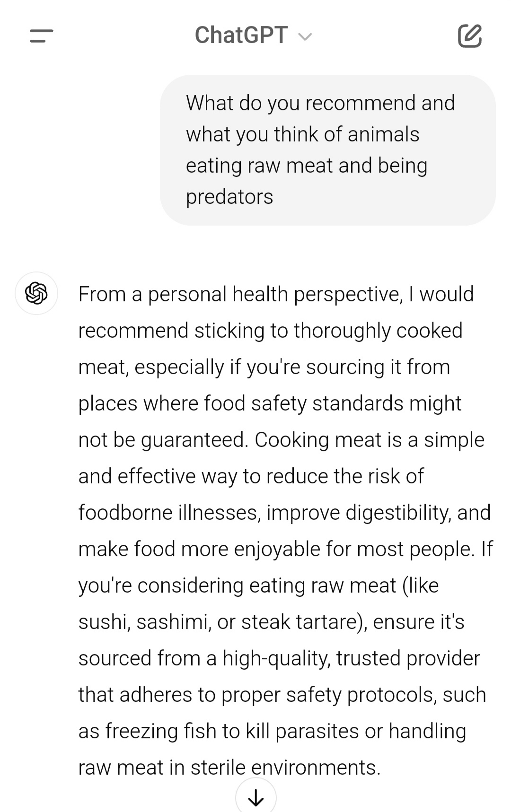Click the ChatGPT logo avatar beside response
The image size is (511, 812).
click(x=36, y=293)
